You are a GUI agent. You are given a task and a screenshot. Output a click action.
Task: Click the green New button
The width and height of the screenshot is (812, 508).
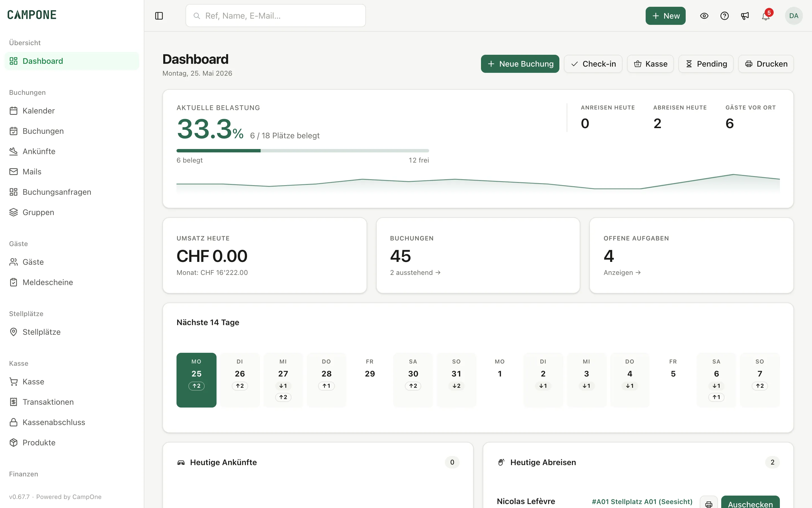coord(665,16)
